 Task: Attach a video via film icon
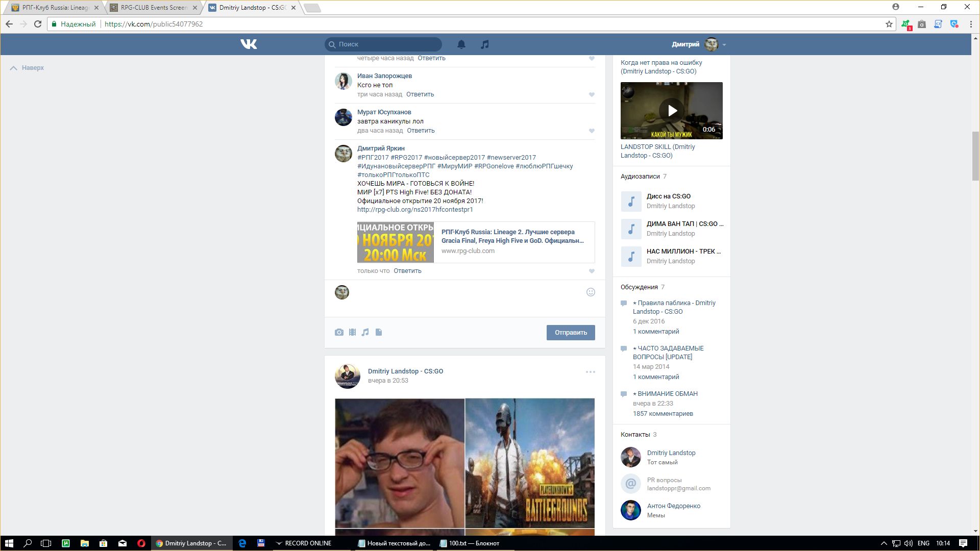(x=352, y=332)
